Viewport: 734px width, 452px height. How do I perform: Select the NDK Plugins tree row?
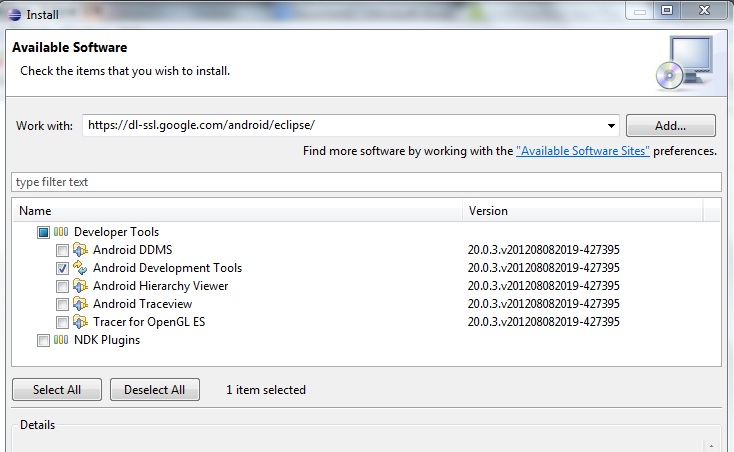pos(107,340)
